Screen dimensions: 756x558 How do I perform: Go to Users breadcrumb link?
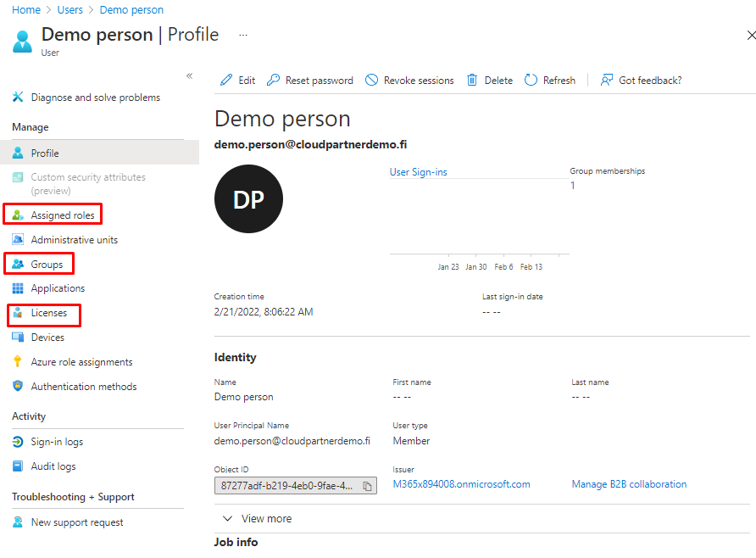pyautogui.click(x=69, y=9)
